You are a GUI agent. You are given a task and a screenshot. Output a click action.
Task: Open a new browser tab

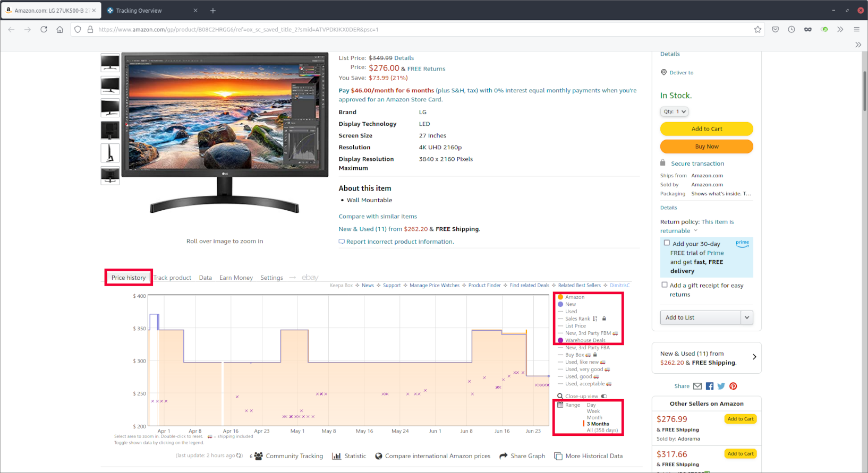tap(212, 11)
